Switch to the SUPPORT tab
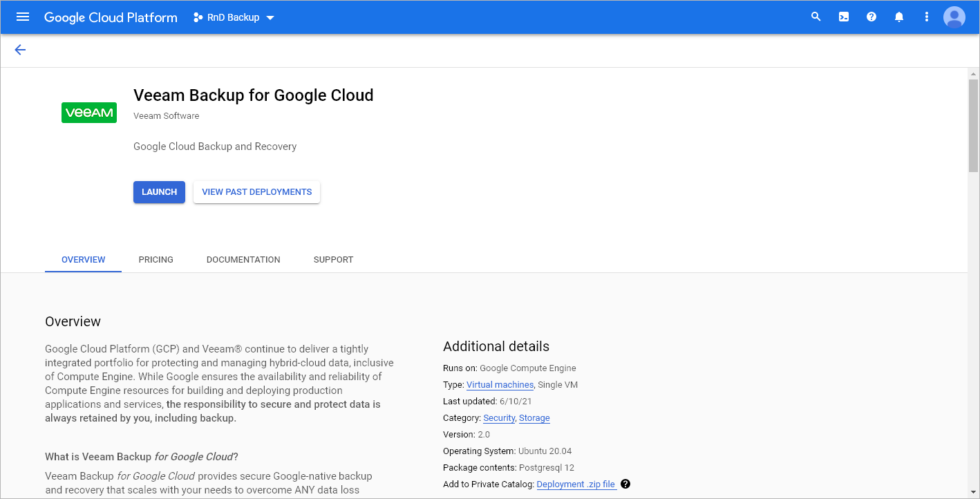The height and width of the screenshot is (499, 980). [333, 260]
